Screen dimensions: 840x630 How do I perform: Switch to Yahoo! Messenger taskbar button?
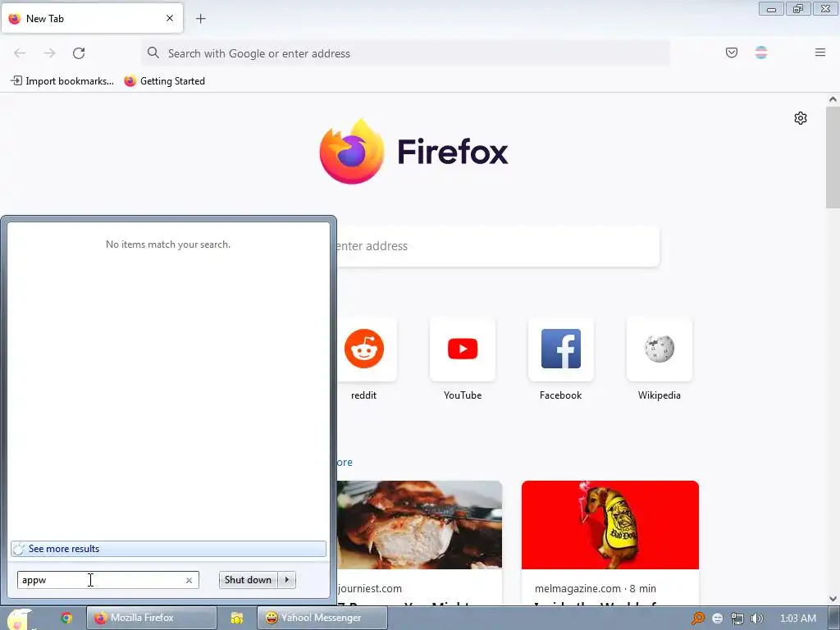pyautogui.click(x=322, y=618)
